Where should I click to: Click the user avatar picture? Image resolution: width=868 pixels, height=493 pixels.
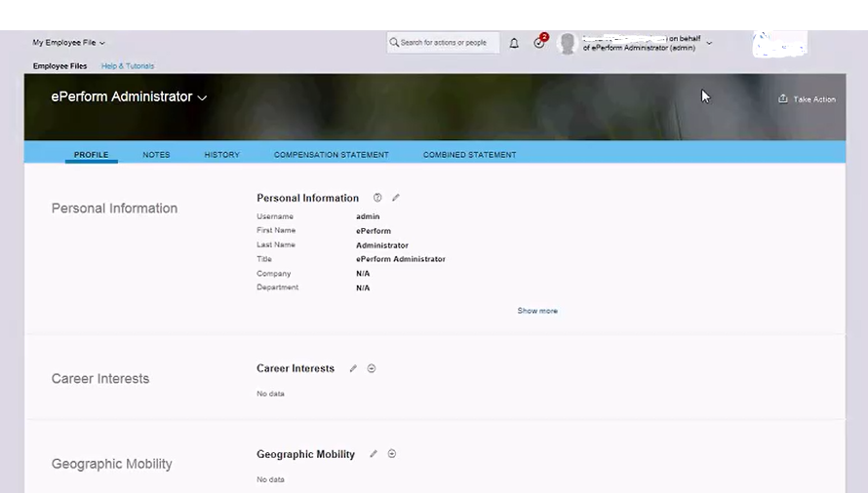click(x=567, y=44)
